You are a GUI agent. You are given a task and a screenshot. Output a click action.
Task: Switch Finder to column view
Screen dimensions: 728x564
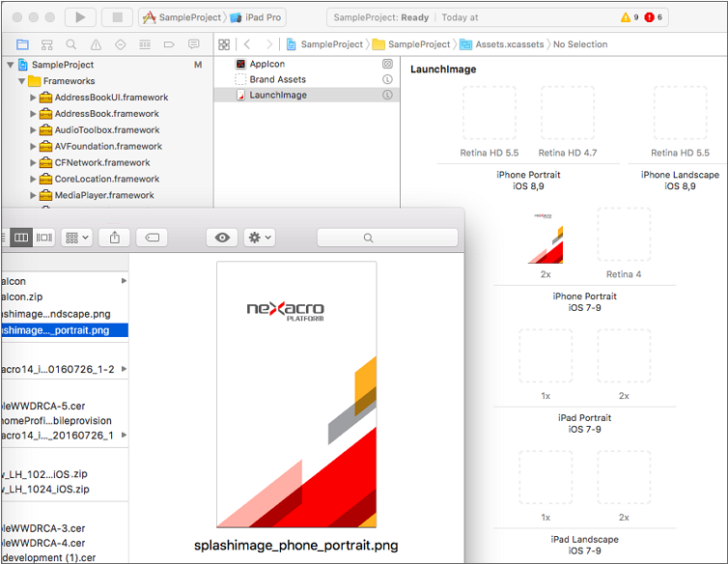point(21,238)
